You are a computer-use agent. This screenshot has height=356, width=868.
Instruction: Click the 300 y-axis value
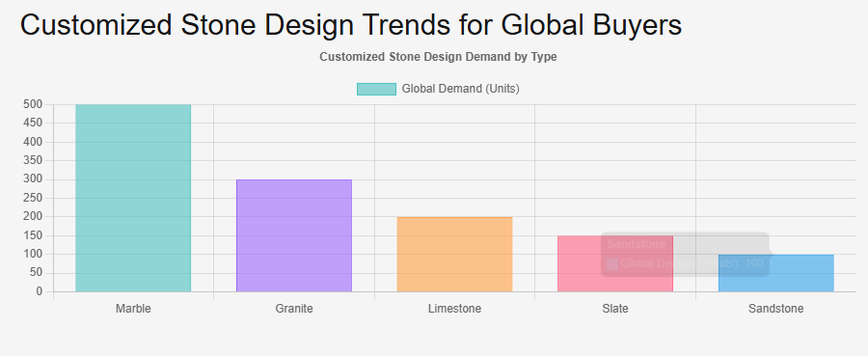pyautogui.click(x=33, y=179)
